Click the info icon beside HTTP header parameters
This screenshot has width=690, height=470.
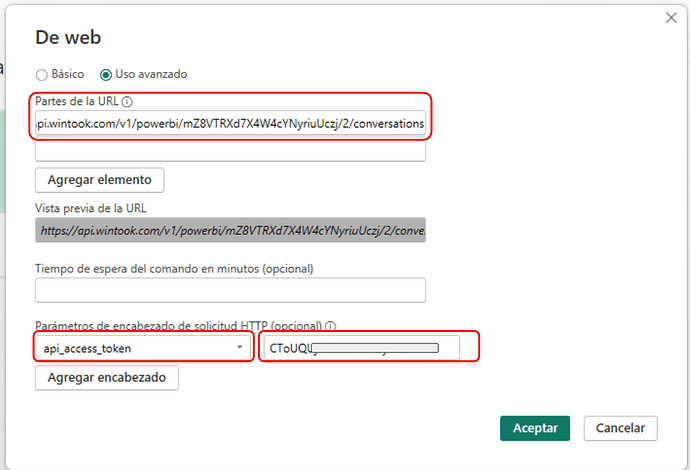[x=330, y=326]
